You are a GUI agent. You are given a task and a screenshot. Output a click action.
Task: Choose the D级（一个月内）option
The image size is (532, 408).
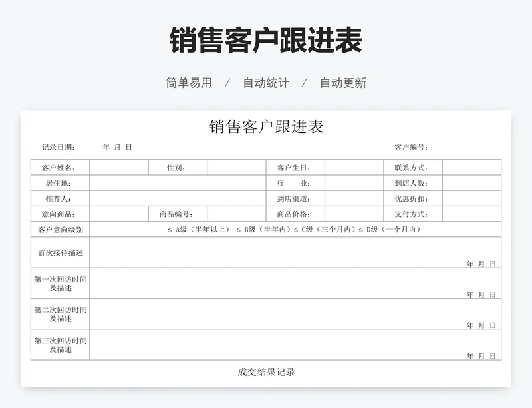[x=390, y=230]
